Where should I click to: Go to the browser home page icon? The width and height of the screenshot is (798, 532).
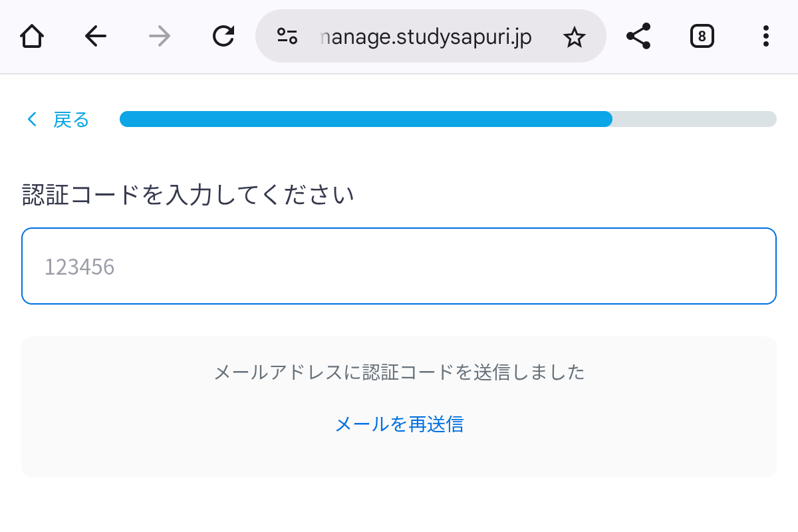point(32,36)
